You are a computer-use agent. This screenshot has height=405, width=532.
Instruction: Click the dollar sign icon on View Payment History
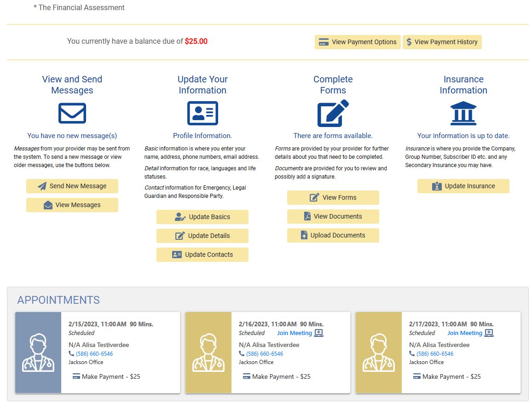409,42
